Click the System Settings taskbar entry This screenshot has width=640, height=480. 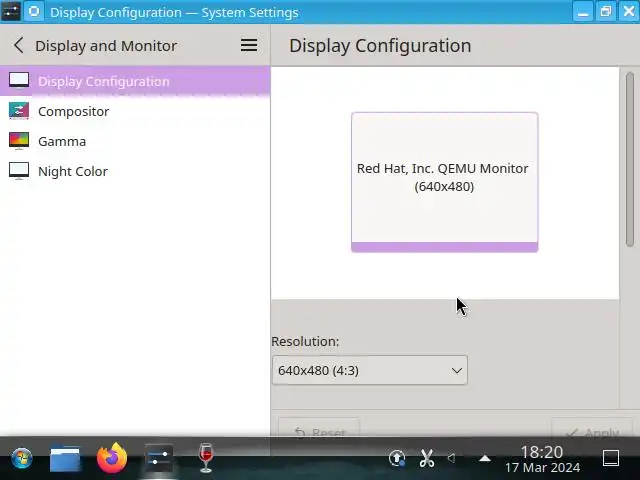(x=159, y=458)
